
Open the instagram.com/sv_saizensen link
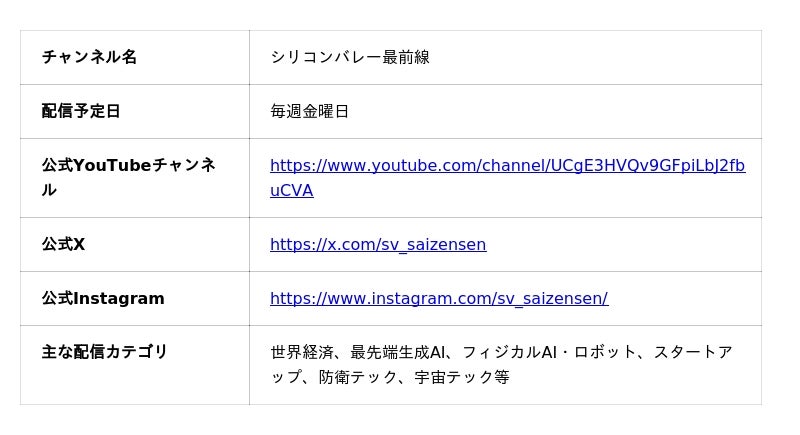439,298
